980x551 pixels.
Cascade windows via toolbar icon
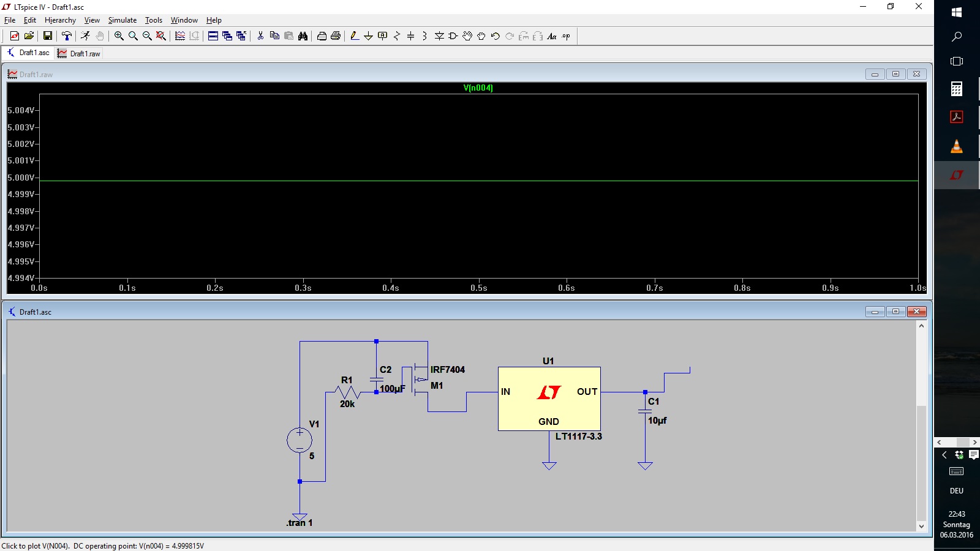pos(227,36)
